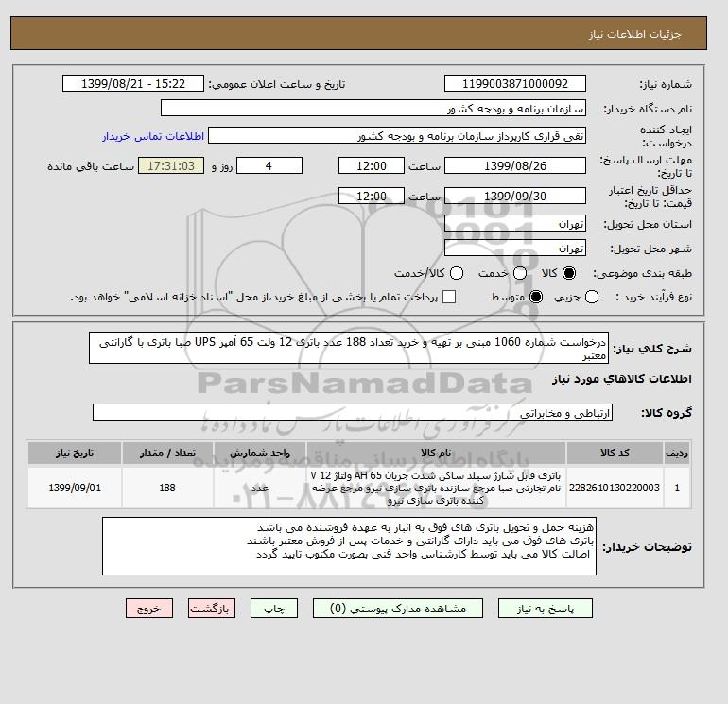Viewport: 728px width, 704px height.
Task: Click the remaining time field 17:31:03
Action: coord(171,165)
